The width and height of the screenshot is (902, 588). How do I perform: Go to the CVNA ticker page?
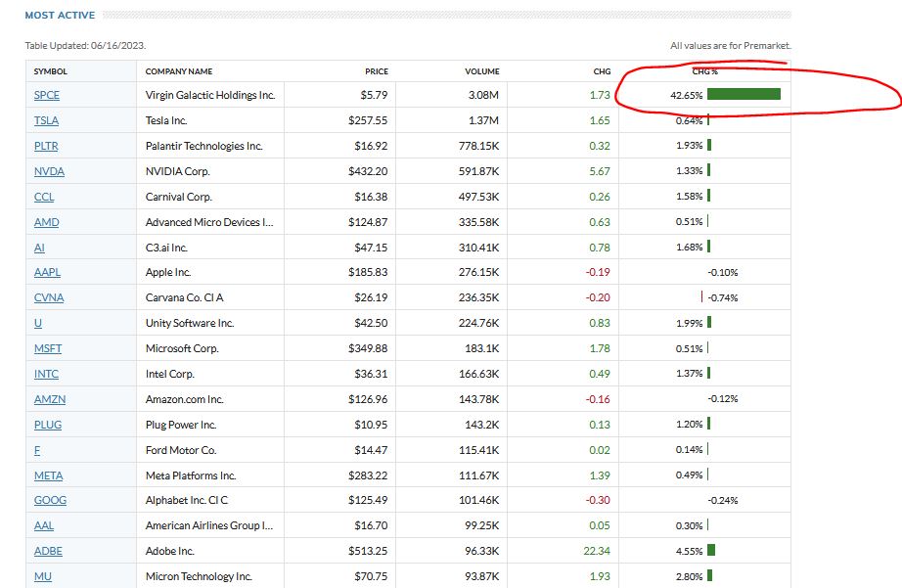click(48, 297)
